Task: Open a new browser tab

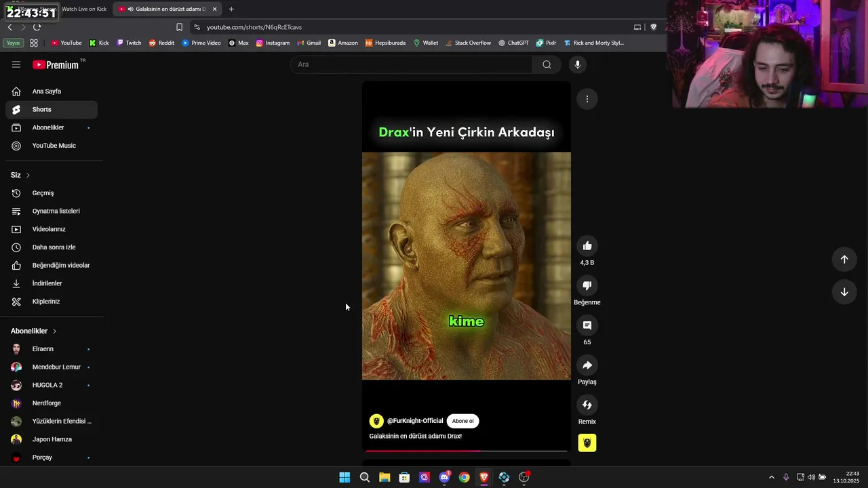Action: point(231,9)
